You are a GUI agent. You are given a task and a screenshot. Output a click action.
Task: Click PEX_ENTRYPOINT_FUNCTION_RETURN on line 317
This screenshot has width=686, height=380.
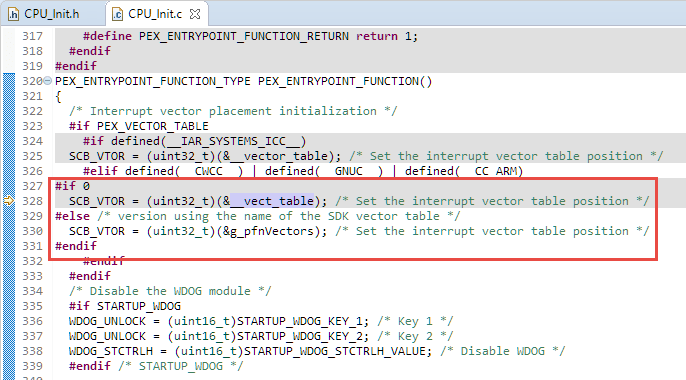pyautogui.click(x=244, y=36)
